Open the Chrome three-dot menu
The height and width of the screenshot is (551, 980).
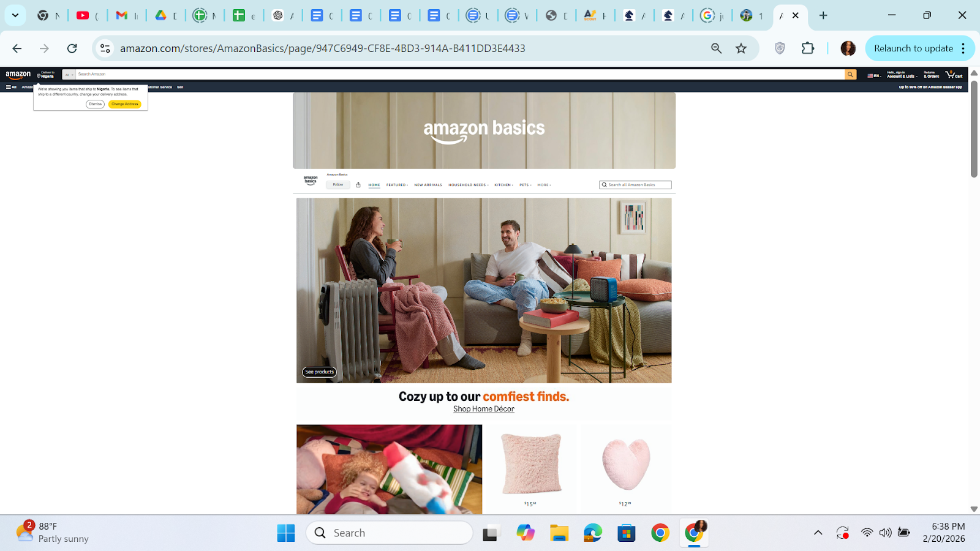(x=963, y=48)
